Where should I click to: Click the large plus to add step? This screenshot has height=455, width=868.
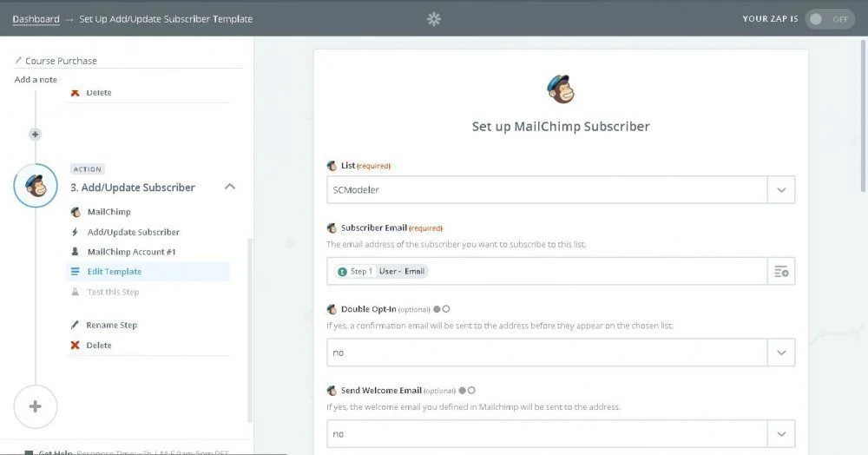[36, 406]
